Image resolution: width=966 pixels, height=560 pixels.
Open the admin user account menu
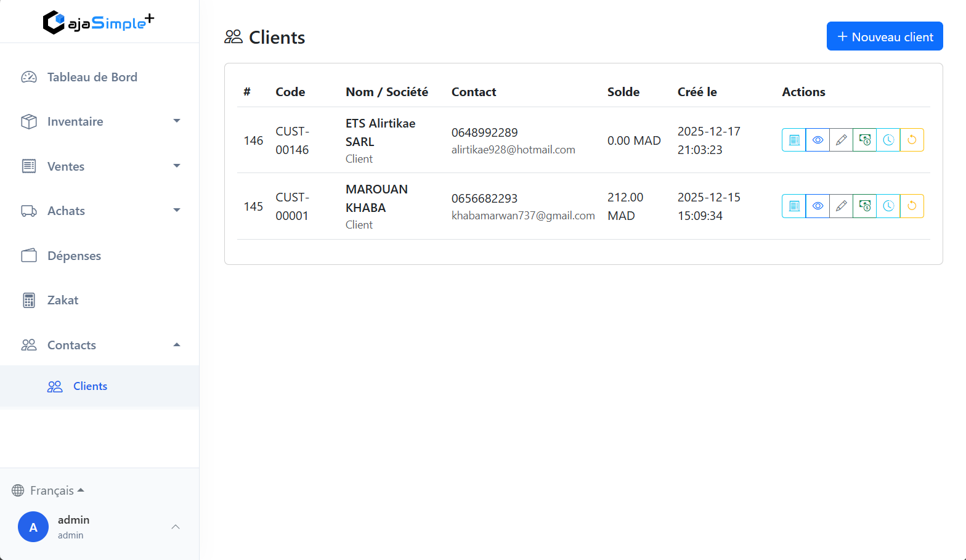pyautogui.click(x=100, y=527)
